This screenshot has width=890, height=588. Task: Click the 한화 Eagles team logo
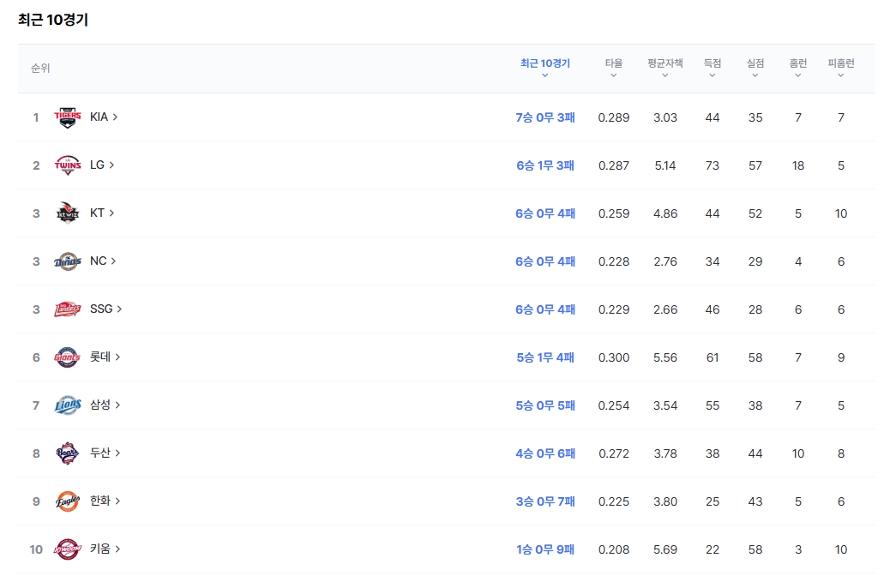pos(68,501)
